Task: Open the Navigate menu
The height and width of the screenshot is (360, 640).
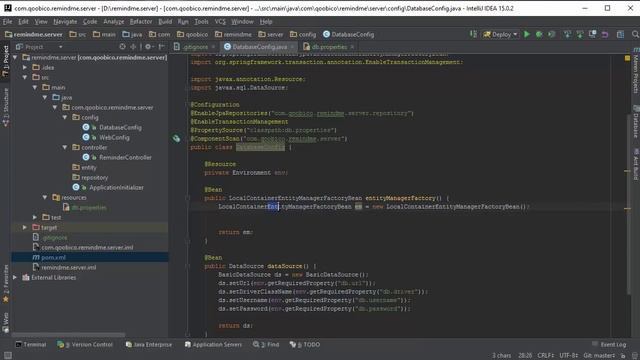Action: coord(65,21)
